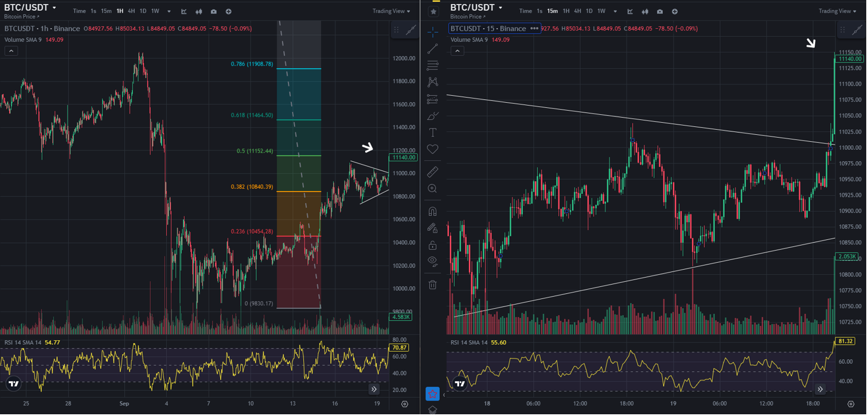Take a snapshot of the right chart

[660, 11]
